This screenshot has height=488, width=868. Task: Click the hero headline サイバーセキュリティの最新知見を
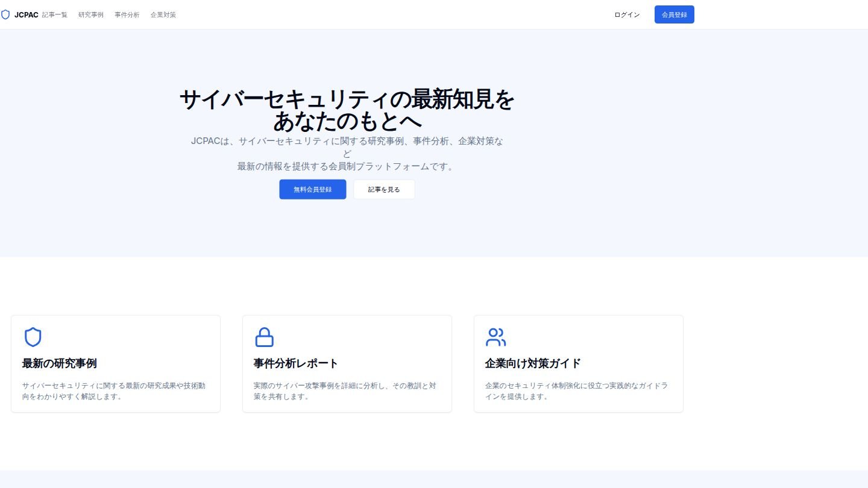347,99
